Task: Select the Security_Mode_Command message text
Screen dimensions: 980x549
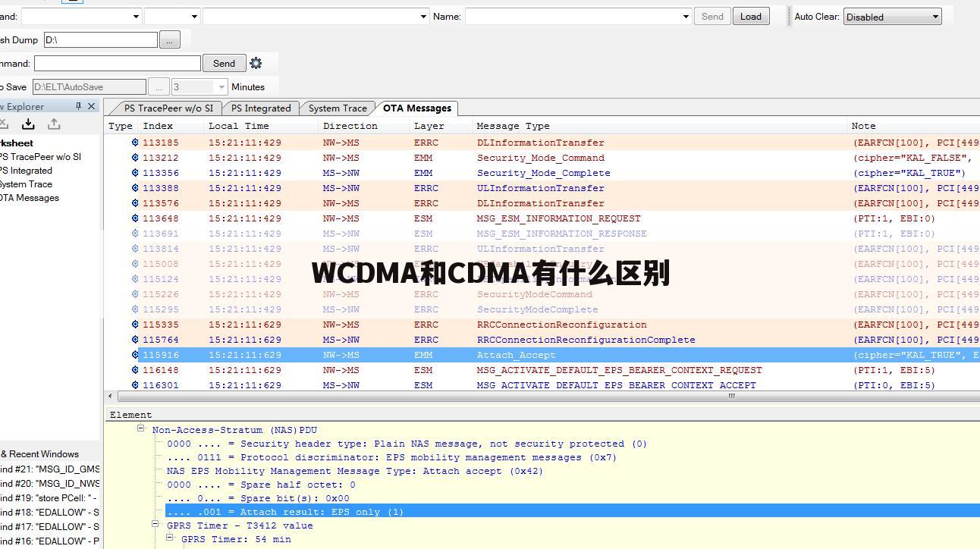Action: 541,158
